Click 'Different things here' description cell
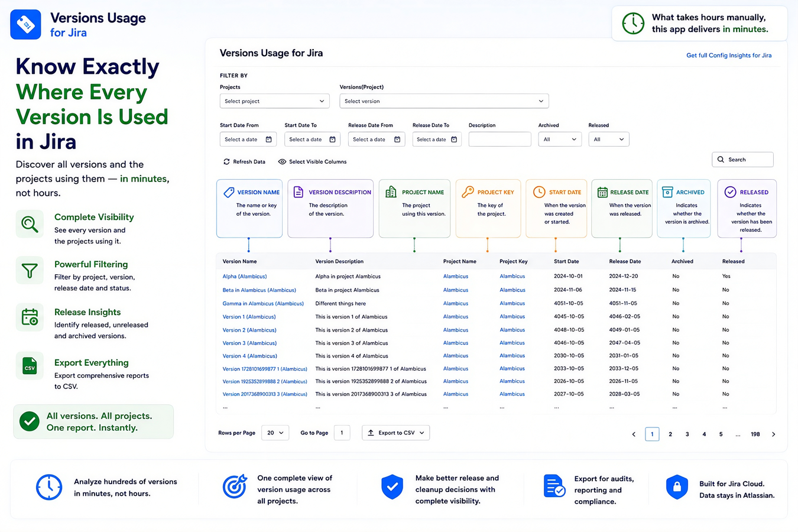Image resolution: width=798 pixels, height=532 pixels. [340, 303]
